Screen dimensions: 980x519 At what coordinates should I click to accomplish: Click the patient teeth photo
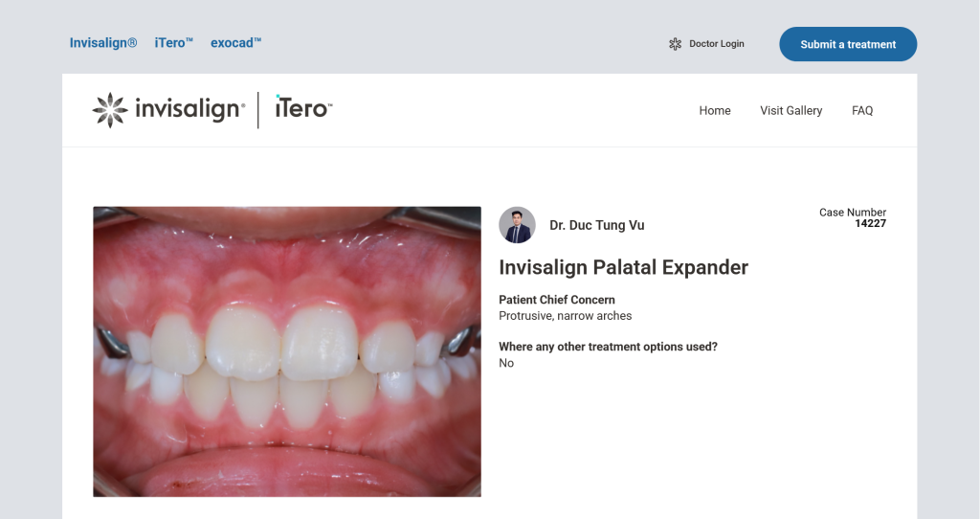click(x=287, y=351)
